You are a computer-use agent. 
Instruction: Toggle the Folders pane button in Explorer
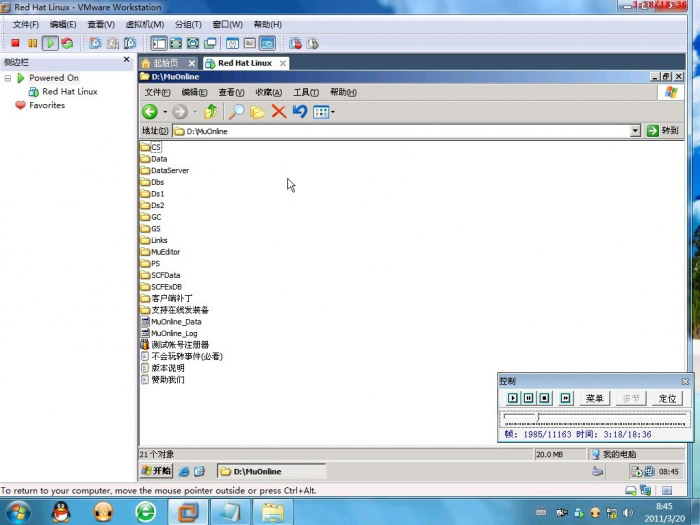[x=258, y=112]
